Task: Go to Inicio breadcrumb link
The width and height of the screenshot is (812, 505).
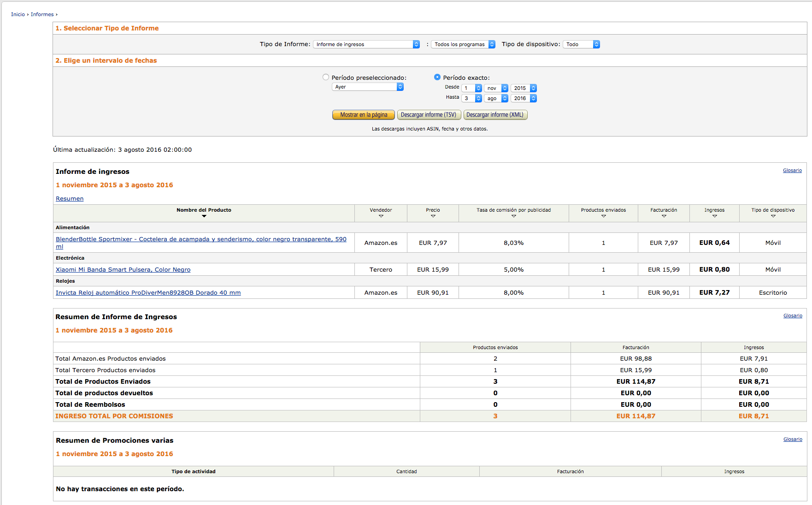Action: click(x=18, y=14)
